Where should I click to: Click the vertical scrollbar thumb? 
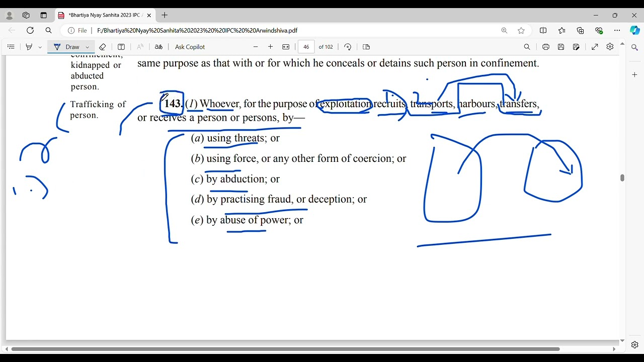point(622,178)
